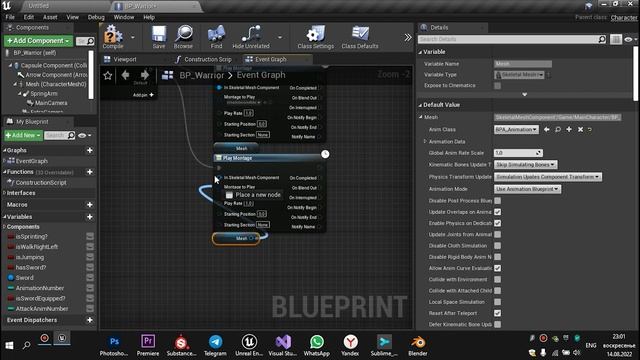The height and width of the screenshot is (360, 640).
Task: Browse Anim Class with magnifier icon
Action: [558, 129]
